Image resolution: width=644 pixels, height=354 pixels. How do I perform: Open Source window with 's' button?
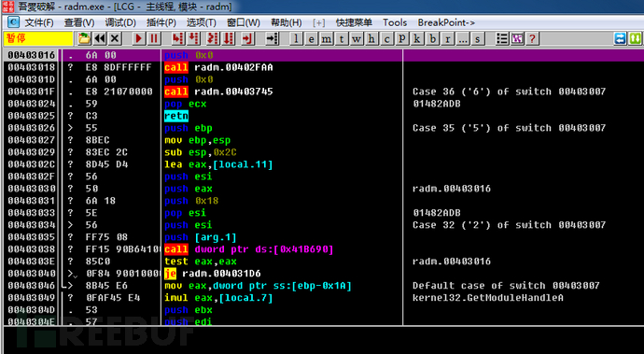point(477,38)
